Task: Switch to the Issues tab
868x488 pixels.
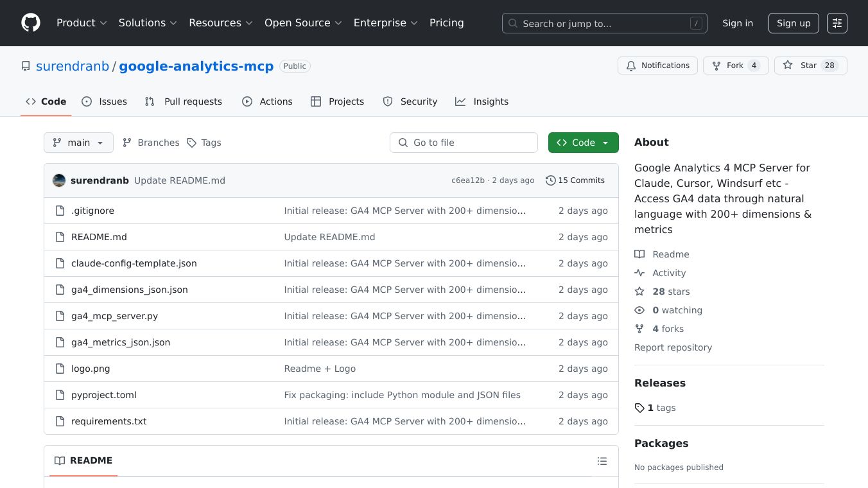Action: 105,101
